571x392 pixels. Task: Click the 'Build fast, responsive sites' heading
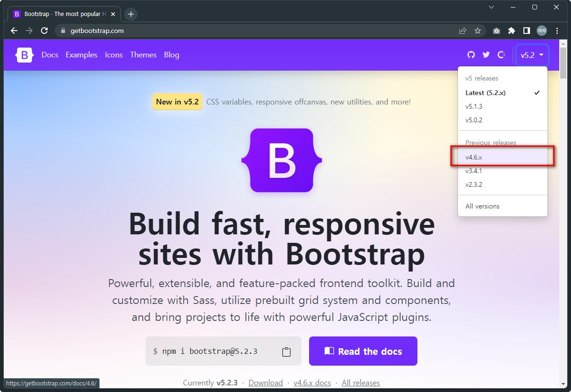click(x=282, y=239)
